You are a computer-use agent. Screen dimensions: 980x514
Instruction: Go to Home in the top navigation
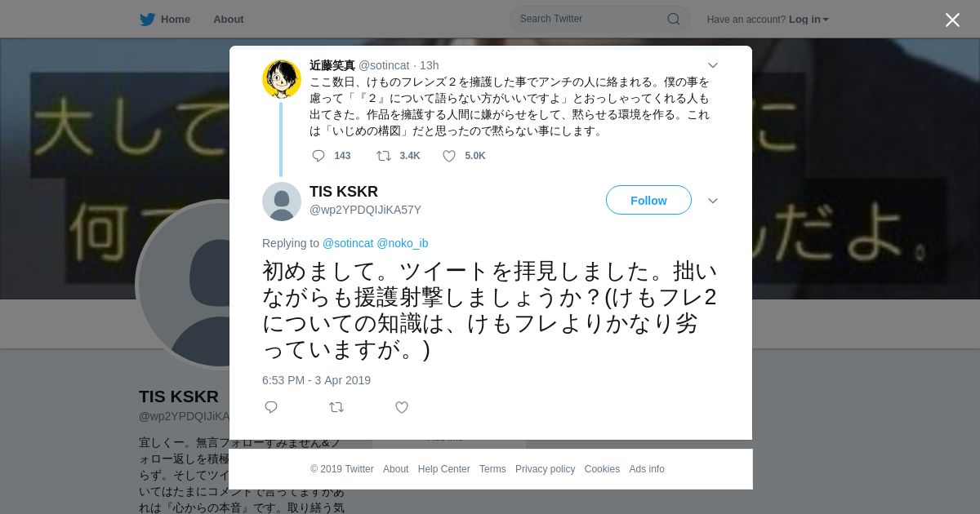pos(176,20)
